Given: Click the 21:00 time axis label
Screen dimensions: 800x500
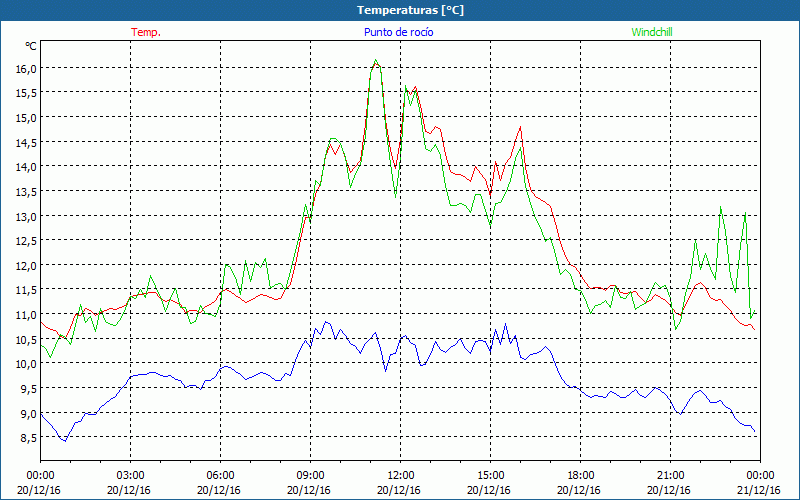Looking at the screenshot, I should tap(670, 476).
